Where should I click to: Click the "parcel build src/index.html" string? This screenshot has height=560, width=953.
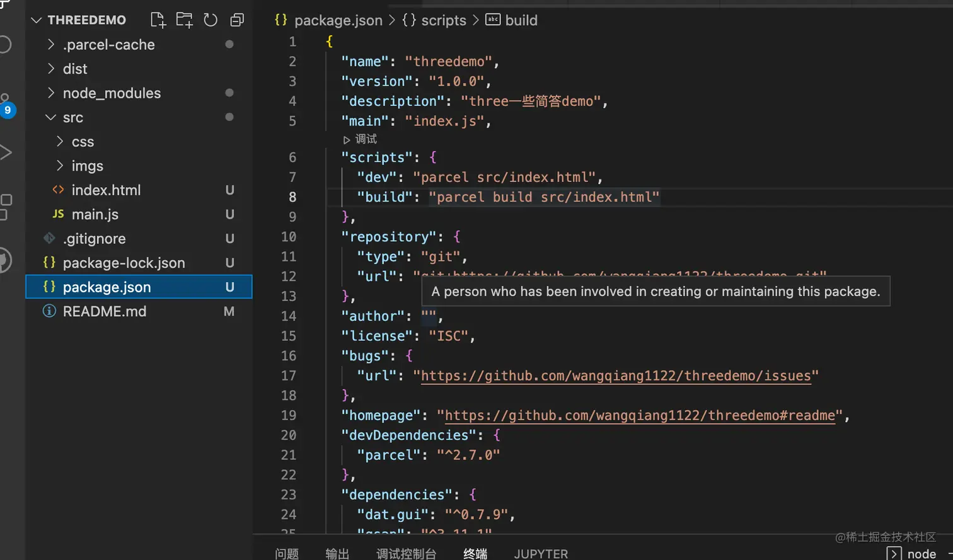point(545,197)
